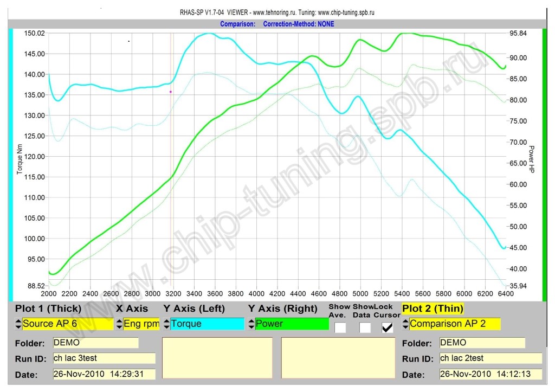Image resolution: width=555 pixels, height=392 pixels.
Task: Click the X Axis stepper arrows
Action: [x=119, y=324]
